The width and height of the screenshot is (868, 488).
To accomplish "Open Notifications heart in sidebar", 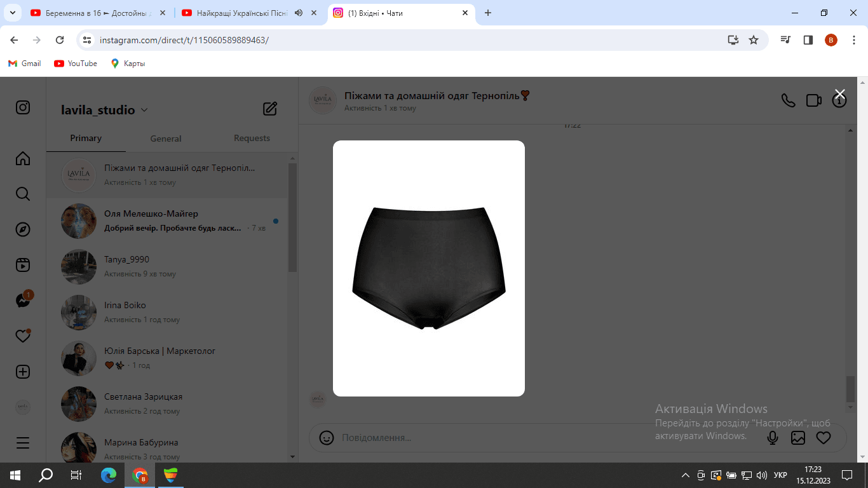I will [x=23, y=336].
